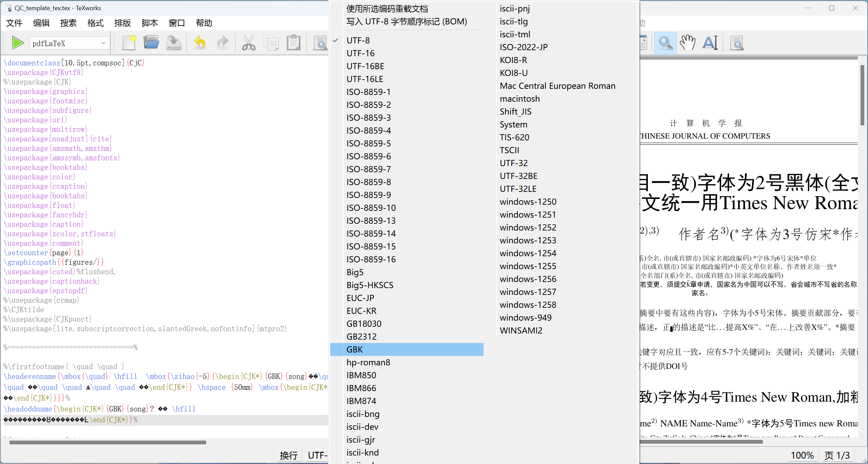868x464 pixels.
Task: Click the Undo arrow icon
Action: [x=200, y=43]
